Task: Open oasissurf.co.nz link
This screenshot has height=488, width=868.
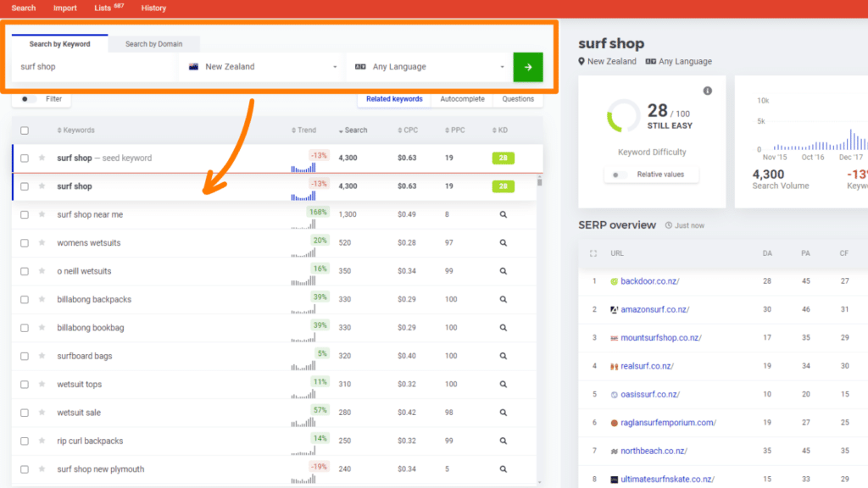Action: pos(650,394)
